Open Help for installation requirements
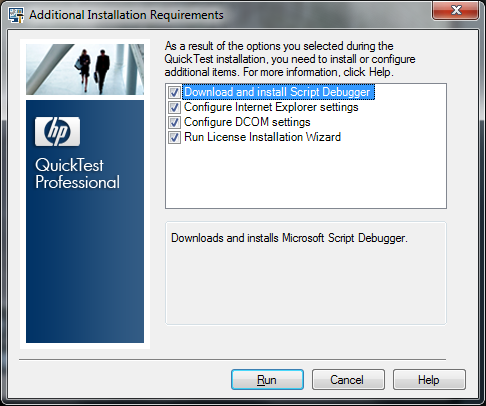This screenshot has width=486, height=406. tap(429, 379)
